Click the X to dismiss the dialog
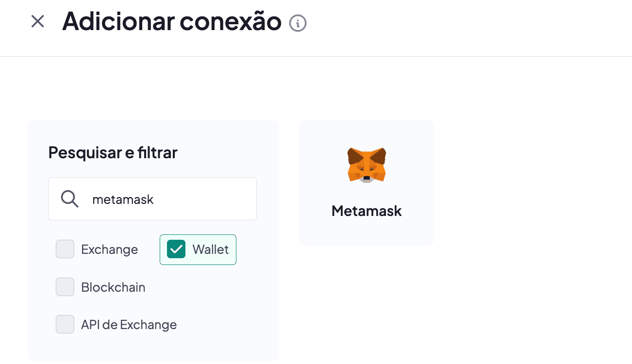The width and height of the screenshot is (632, 364). tap(37, 21)
